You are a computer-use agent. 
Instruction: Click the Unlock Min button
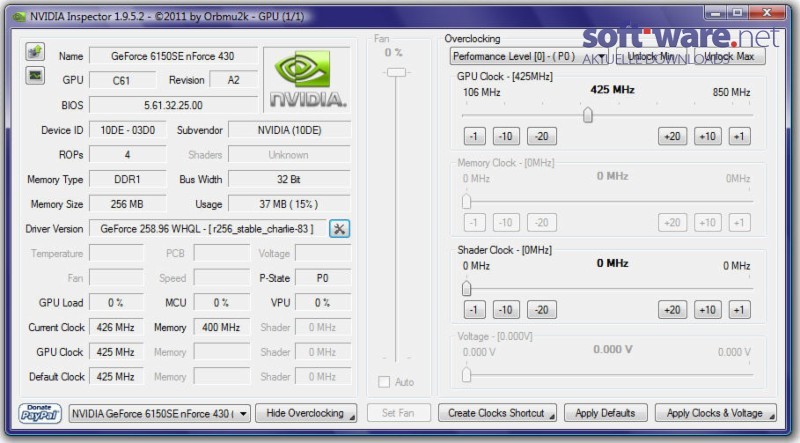pos(651,56)
